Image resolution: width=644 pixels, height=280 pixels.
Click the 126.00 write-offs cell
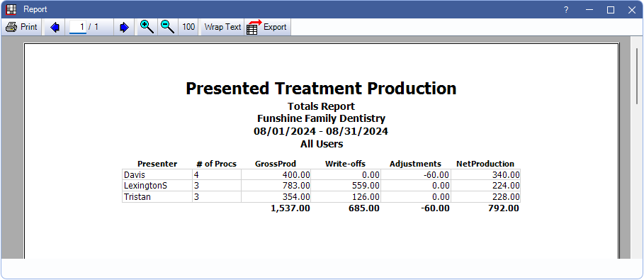pos(346,197)
